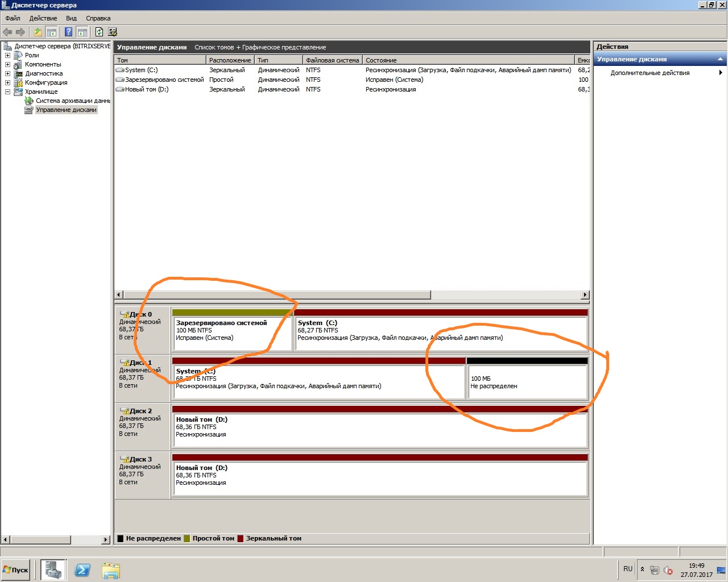Click drive icon of Зарезервировано системой row
Screen dimensions: 728x582
coord(120,80)
